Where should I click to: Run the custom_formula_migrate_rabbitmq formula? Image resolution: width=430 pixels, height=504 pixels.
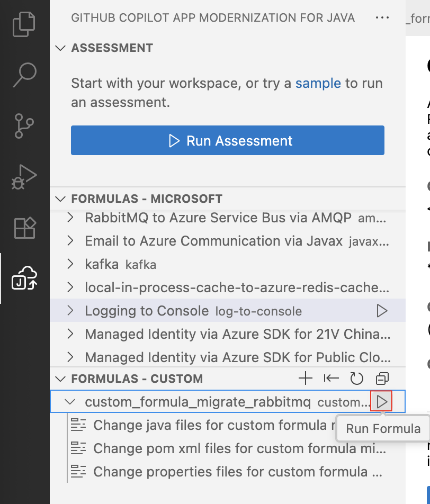[x=381, y=401]
